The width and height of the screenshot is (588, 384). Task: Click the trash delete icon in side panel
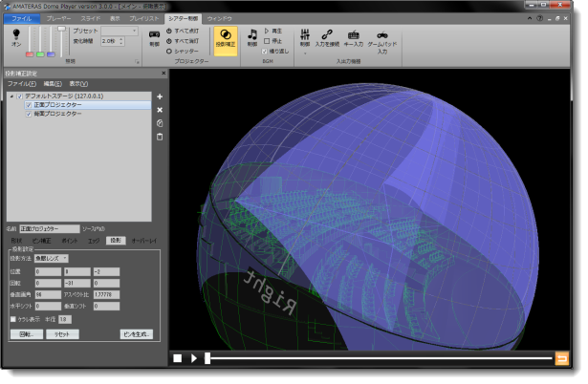(159, 137)
